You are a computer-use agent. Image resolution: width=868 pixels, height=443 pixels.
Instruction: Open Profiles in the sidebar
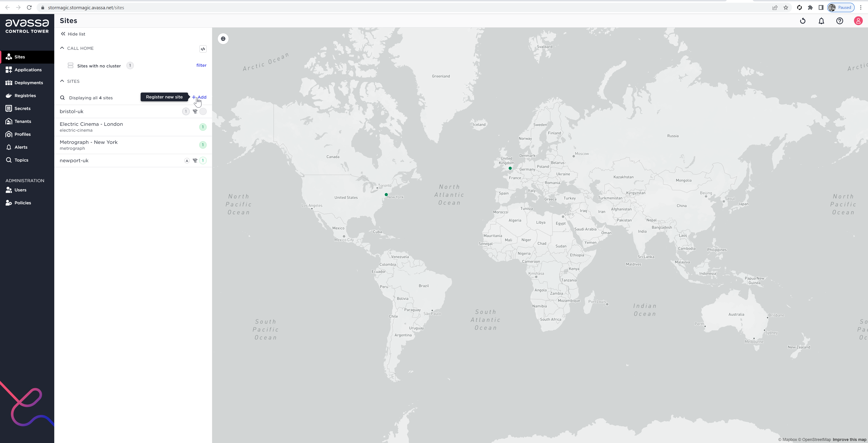pyautogui.click(x=27, y=134)
